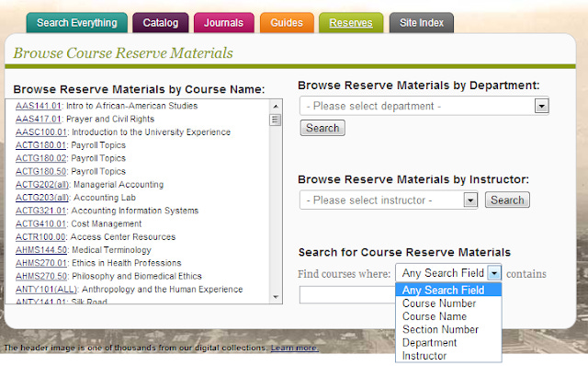The width and height of the screenshot is (588, 366).
Task: Open the ACTG180.01 Payroll Topics link
Action: (x=40, y=145)
